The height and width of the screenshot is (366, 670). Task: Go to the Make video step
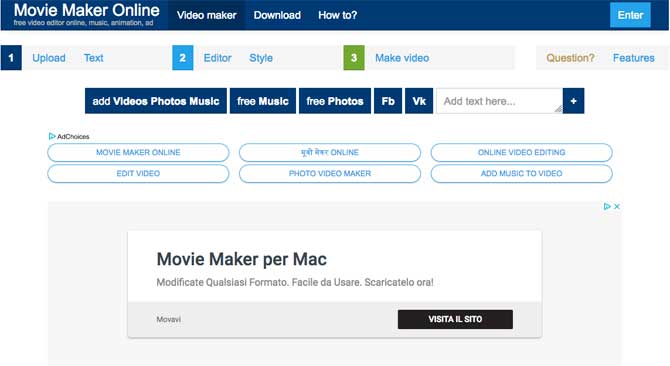coord(402,58)
